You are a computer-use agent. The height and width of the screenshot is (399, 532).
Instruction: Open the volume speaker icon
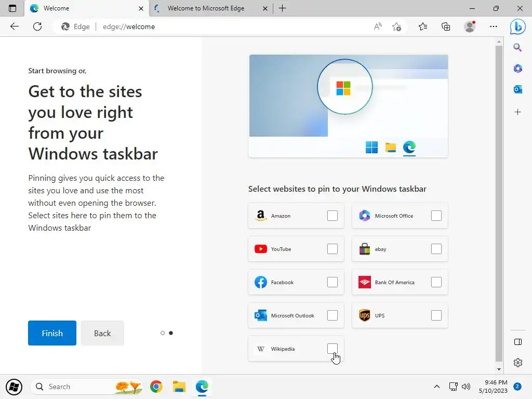tap(466, 387)
